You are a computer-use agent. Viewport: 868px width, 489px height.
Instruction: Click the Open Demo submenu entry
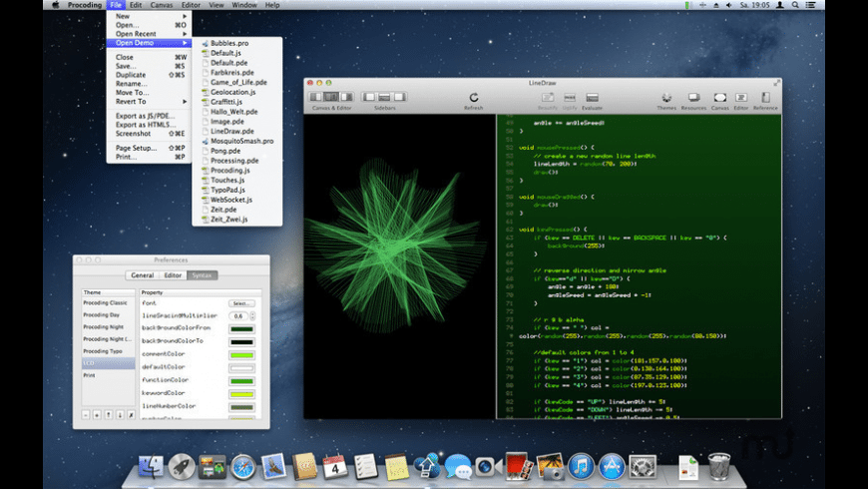[x=149, y=43]
